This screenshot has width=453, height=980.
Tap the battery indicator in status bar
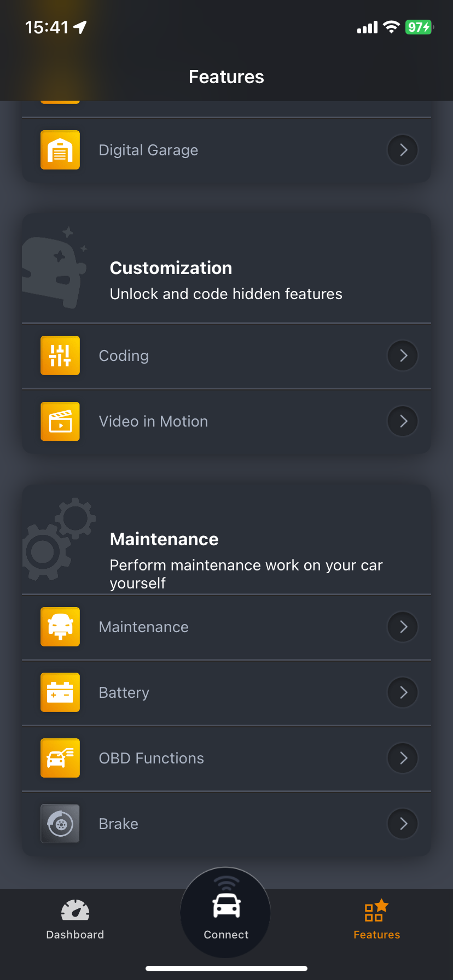[x=419, y=27]
